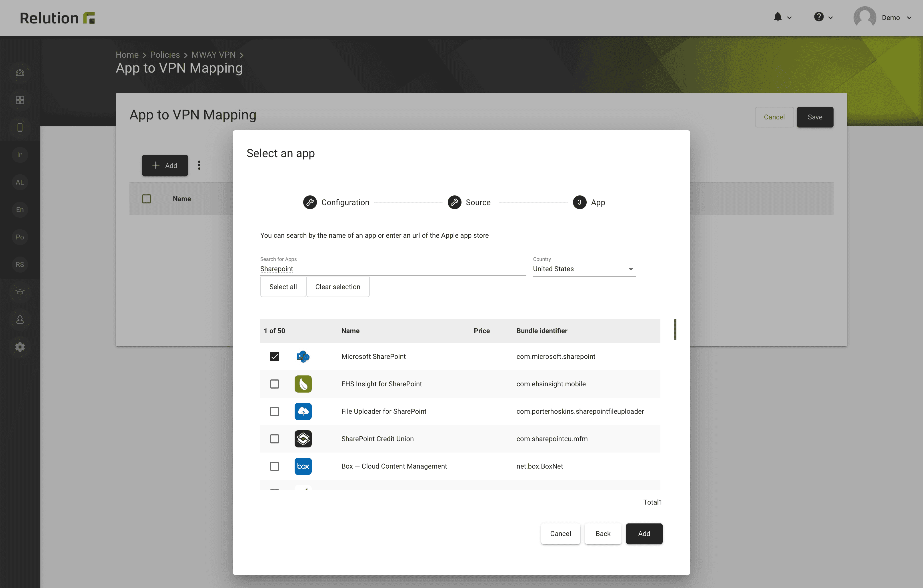This screenshot has height=588, width=923.
Task: Click the step 3 App circle
Action: pos(580,202)
